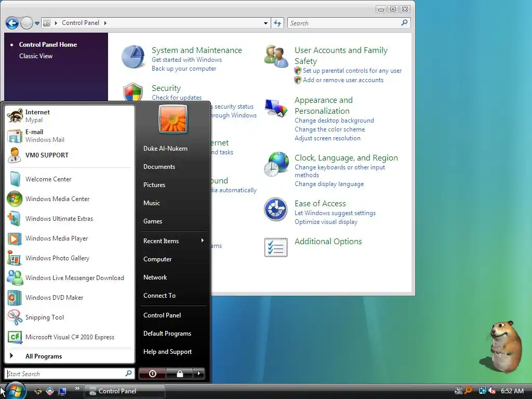Click the Ease of Access icon
The image size is (532, 399).
[275, 209]
